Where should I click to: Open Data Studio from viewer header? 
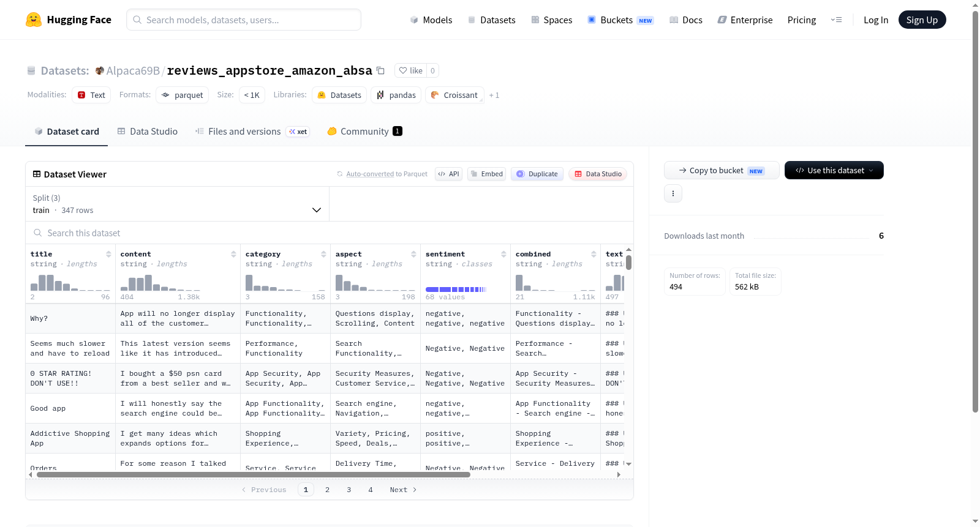(598, 174)
